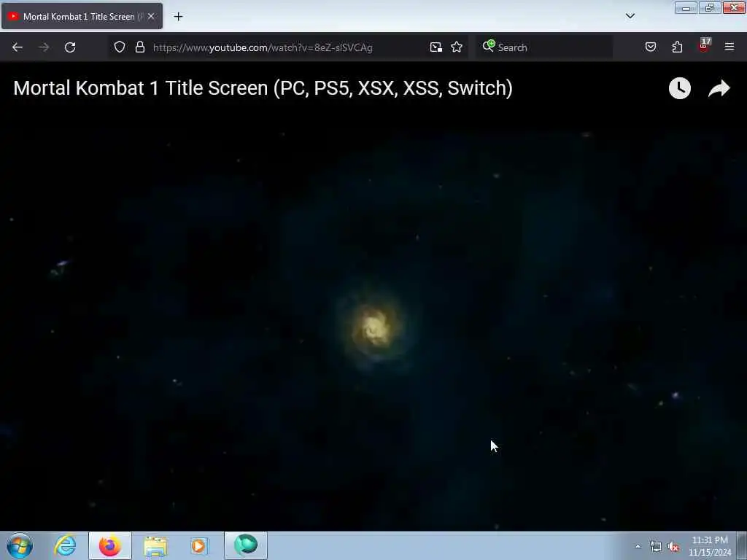747x560 pixels.
Task: Click the Watch later clock icon
Action: click(x=680, y=88)
